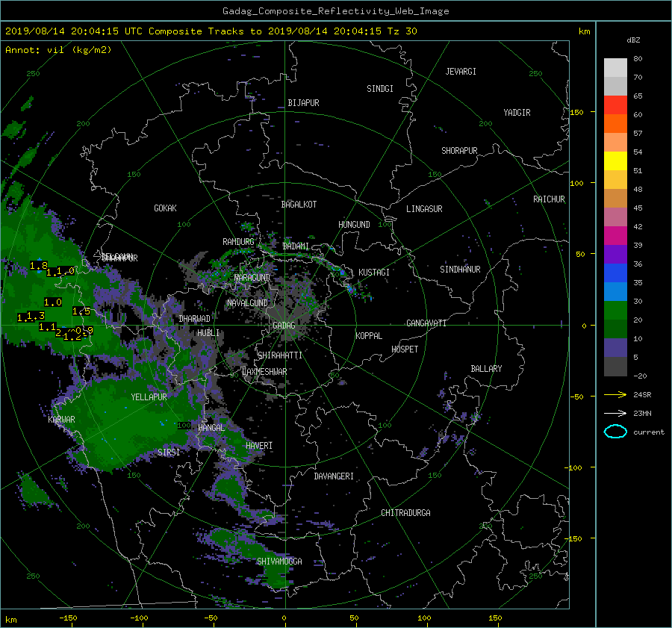Select the magenta 42 dBZ legend swatch

[x=615, y=235]
